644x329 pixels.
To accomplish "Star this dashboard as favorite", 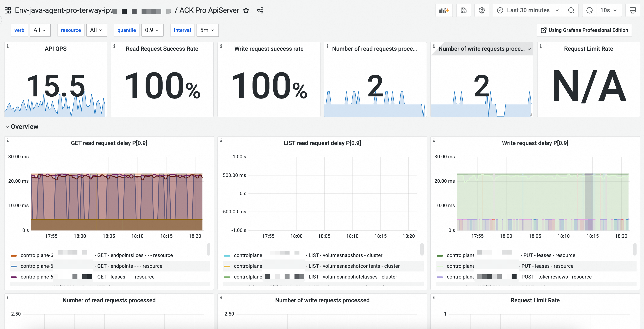I will click(x=246, y=10).
